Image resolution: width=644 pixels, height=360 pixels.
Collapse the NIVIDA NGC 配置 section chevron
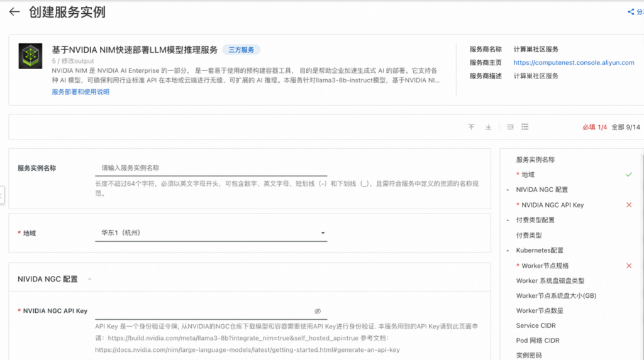89,279
